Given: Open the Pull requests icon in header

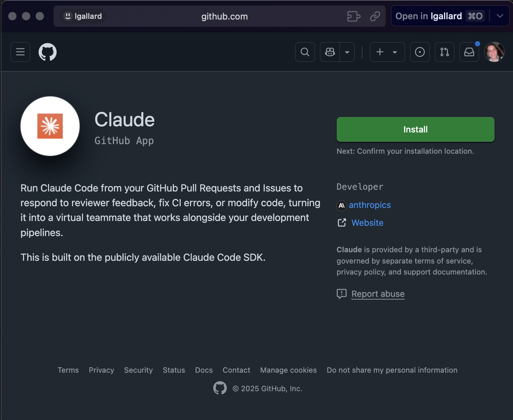Looking at the screenshot, I should (444, 52).
